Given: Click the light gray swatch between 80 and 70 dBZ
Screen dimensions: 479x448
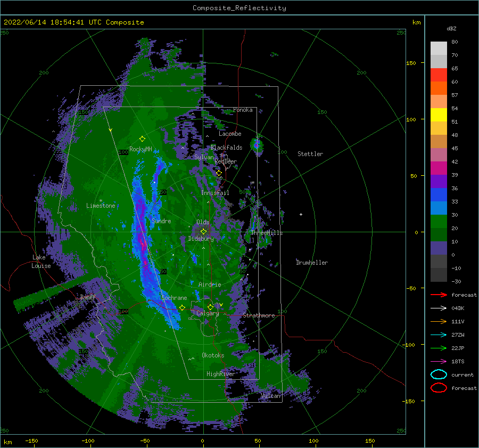Looking at the screenshot, I should [439, 48].
